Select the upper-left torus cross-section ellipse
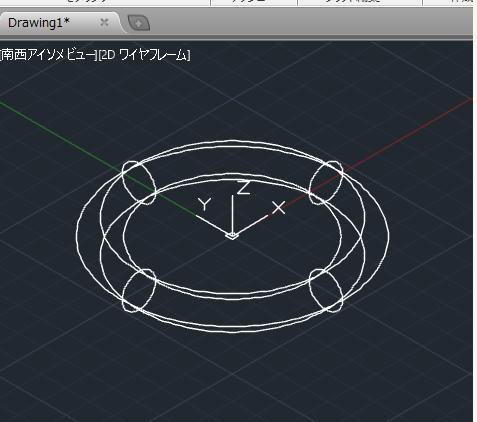 [x=139, y=183]
